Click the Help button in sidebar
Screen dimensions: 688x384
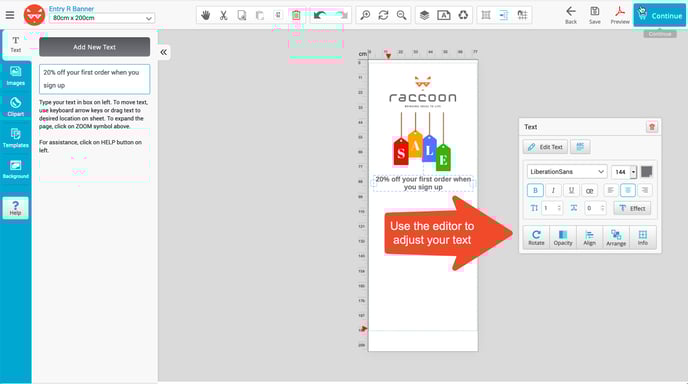click(x=15, y=208)
